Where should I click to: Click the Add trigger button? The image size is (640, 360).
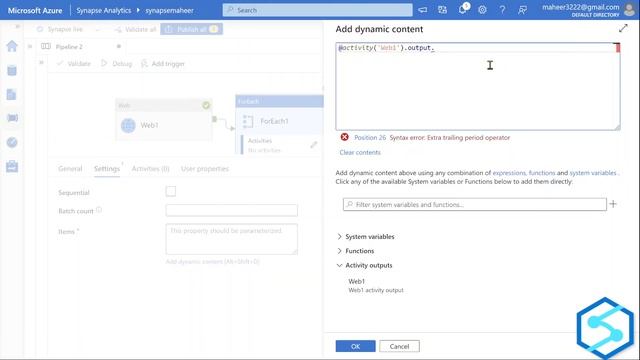pyautogui.click(x=163, y=64)
